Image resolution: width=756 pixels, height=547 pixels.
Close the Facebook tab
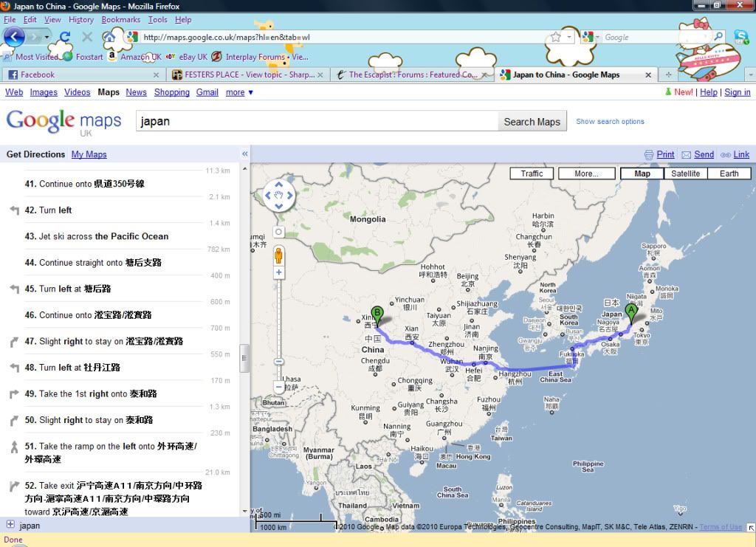156,75
